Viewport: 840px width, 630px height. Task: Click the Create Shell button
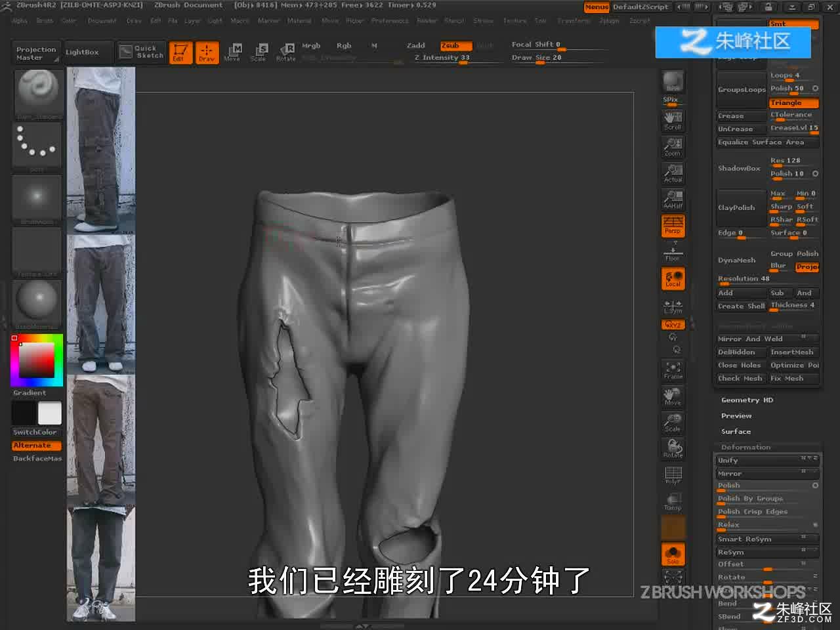[x=742, y=306]
